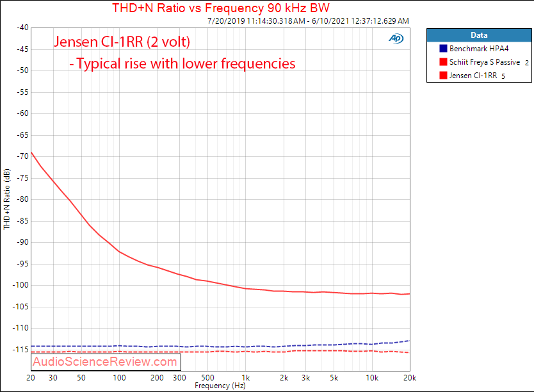This screenshot has width=534, height=392.
Task: Click the timestamp text below the title
Action: pos(308,20)
